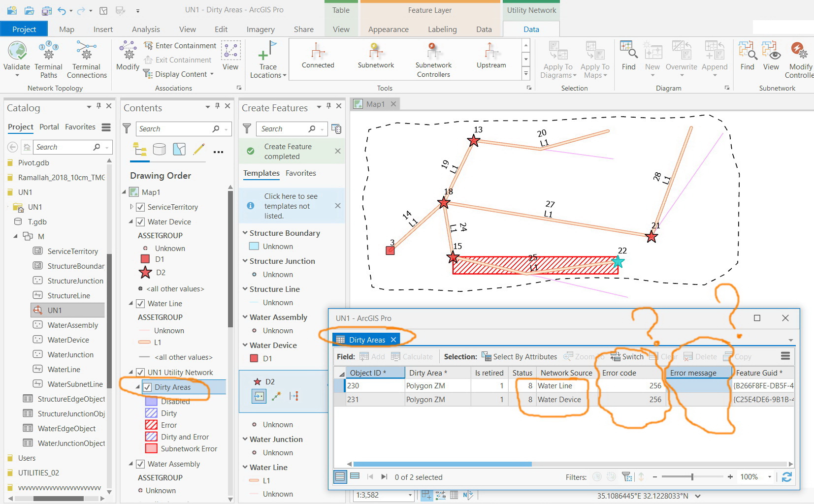The width and height of the screenshot is (814, 504).
Task: Open the map scale dropdown
Action: (410, 495)
